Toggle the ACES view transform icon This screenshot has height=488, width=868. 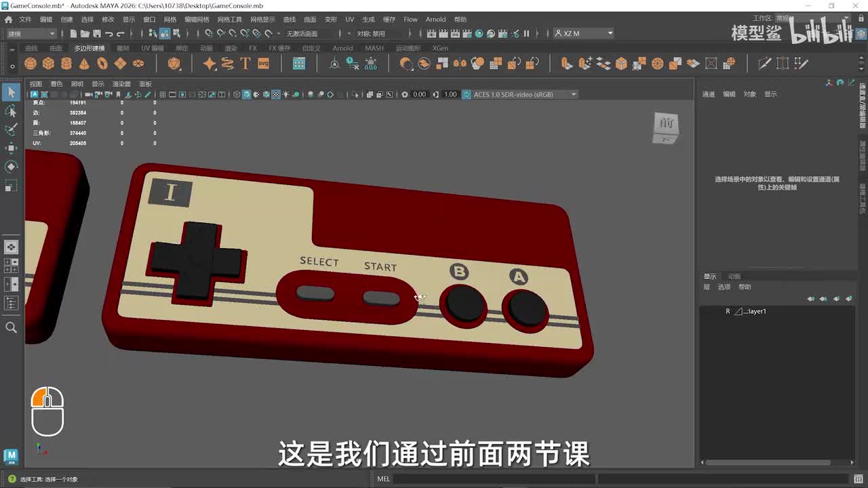[x=467, y=94]
